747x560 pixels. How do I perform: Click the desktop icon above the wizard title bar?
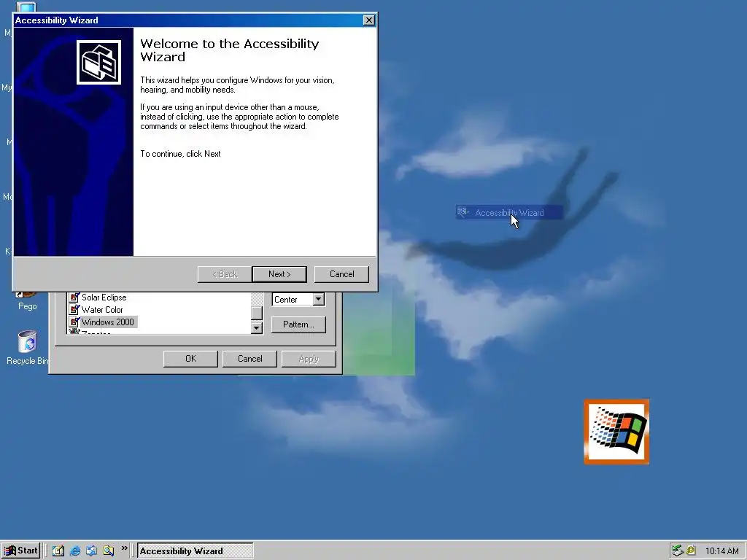26,7
